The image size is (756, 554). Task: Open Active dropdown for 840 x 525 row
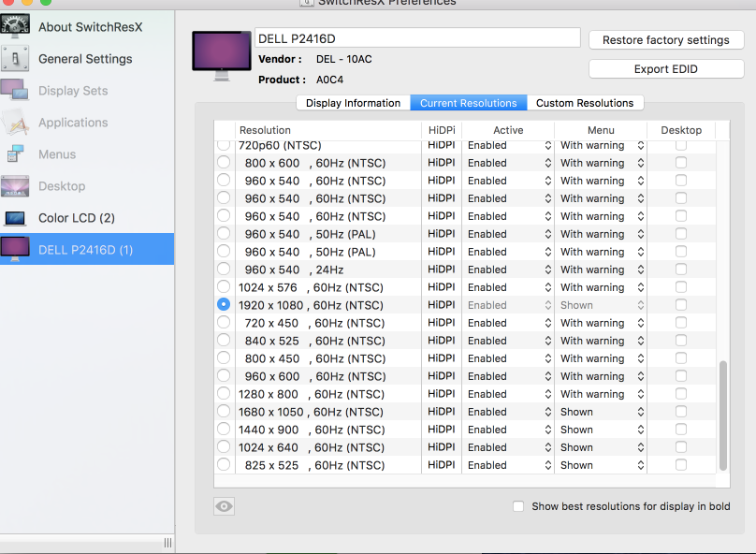tap(509, 341)
